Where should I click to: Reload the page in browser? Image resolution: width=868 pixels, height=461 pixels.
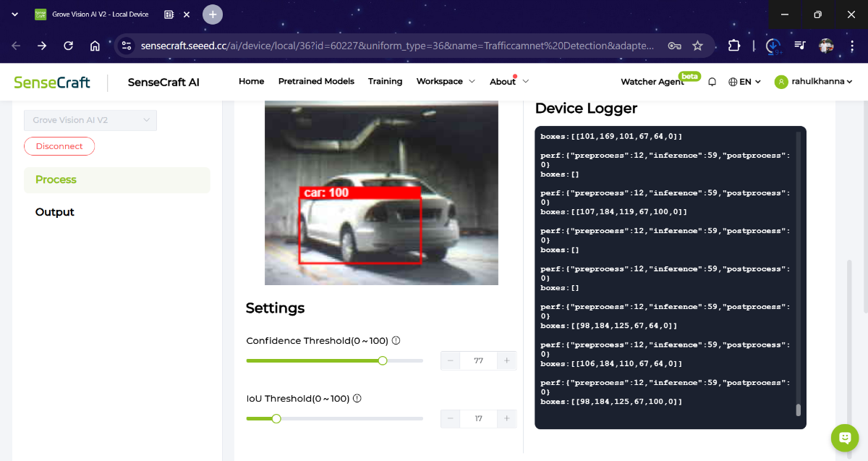pos(68,46)
